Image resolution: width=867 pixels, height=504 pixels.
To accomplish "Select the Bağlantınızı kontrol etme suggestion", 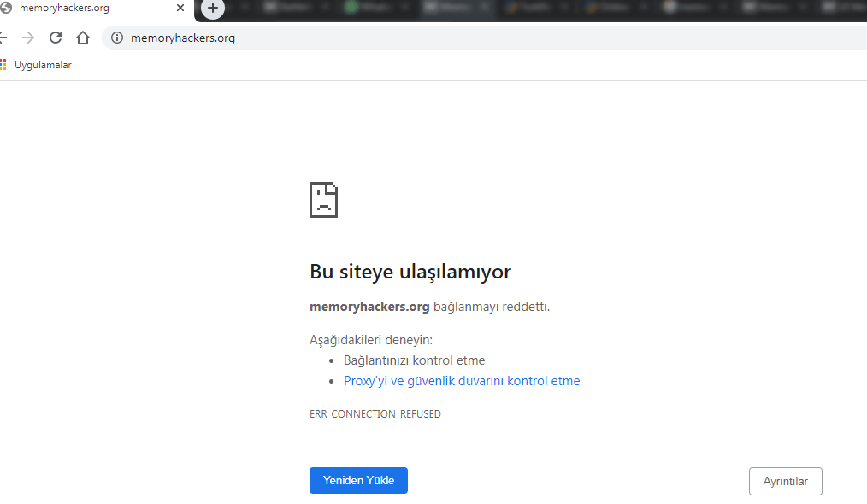I will 414,360.
